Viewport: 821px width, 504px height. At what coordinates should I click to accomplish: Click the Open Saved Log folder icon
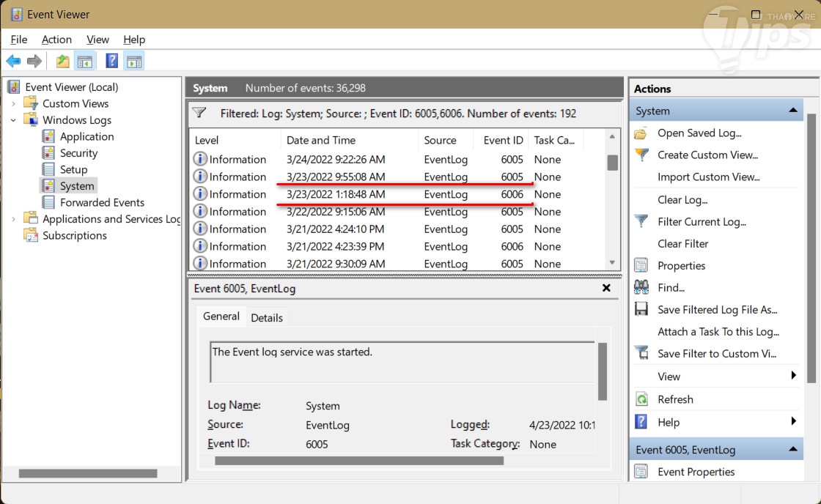(641, 133)
